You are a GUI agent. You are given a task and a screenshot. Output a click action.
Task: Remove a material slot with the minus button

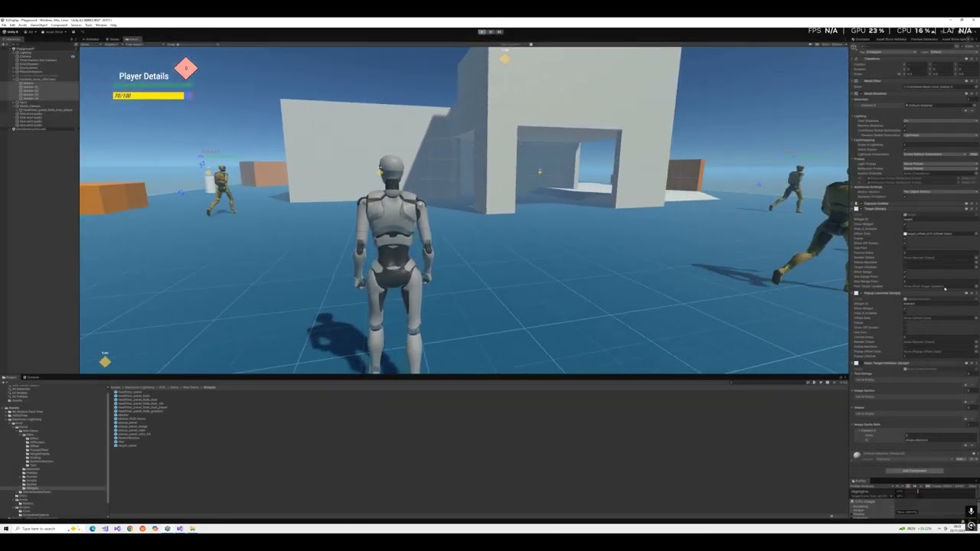[x=972, y=110]
